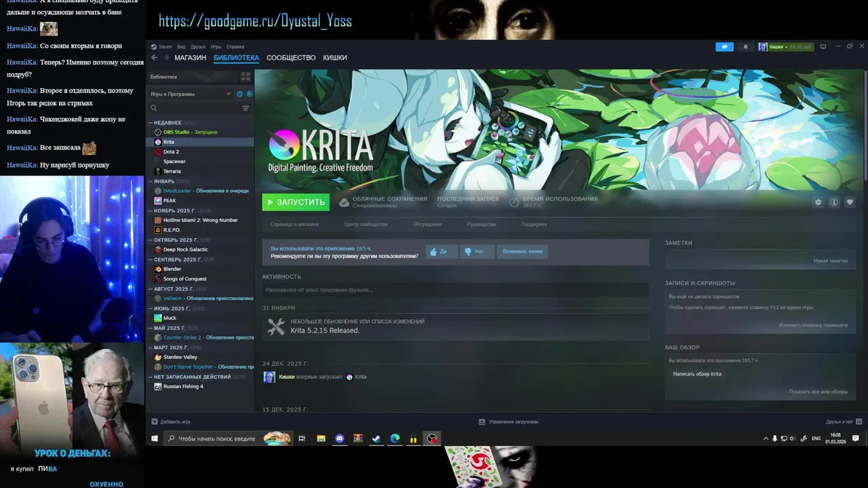Go back with Steam's left arrow
The image size is (868, 488).
pos(154,58)
